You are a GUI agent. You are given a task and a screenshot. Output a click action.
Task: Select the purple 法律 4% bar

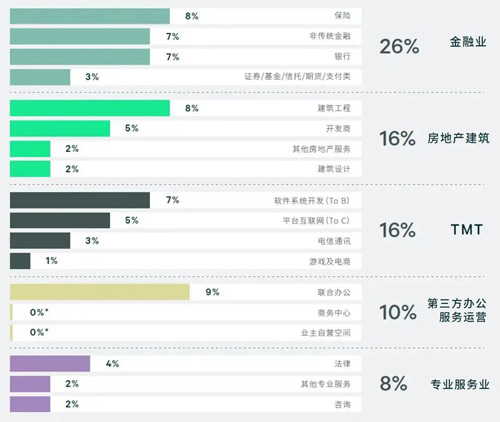click(50, 364)
